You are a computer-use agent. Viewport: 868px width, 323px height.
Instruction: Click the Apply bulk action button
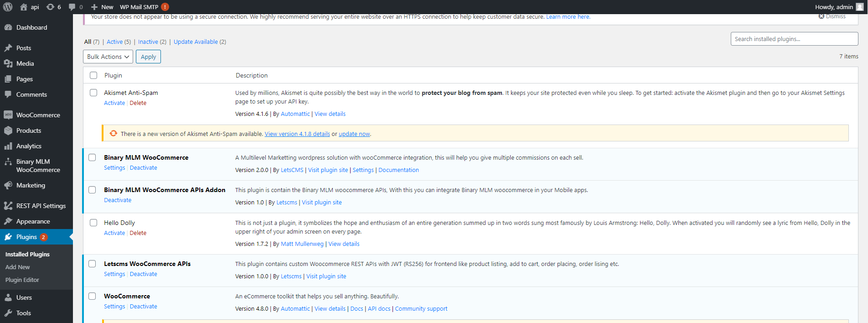[148, 57]
